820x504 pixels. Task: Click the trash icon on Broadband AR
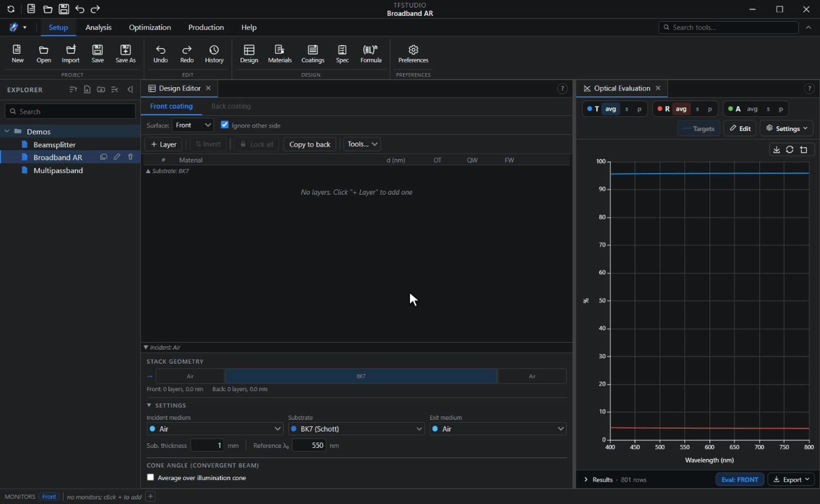[131, 157]
